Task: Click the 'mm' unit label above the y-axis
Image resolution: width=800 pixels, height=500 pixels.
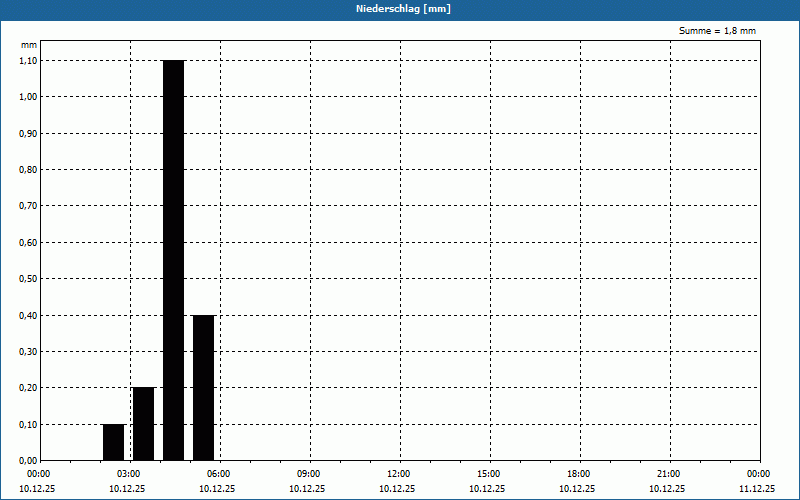Action: (x=29, y=45)
